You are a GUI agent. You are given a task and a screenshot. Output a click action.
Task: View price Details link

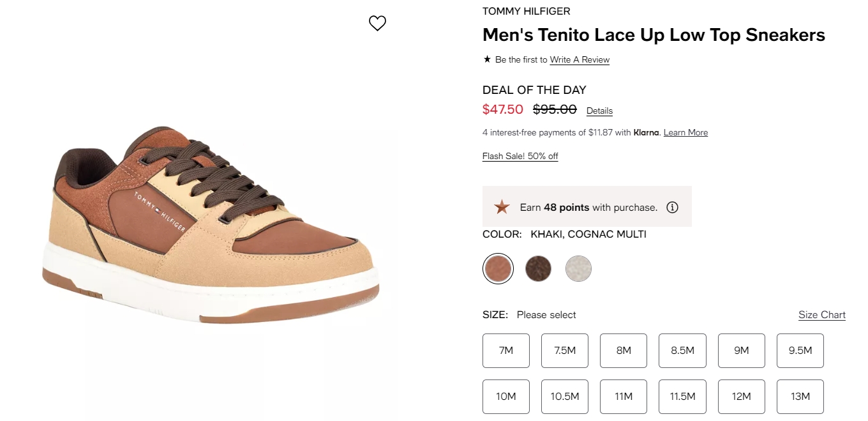(599, 111)
